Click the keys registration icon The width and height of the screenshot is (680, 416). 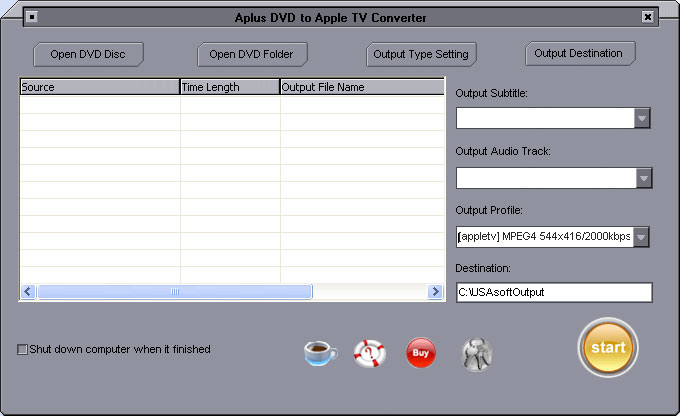[x=477, y=354]
